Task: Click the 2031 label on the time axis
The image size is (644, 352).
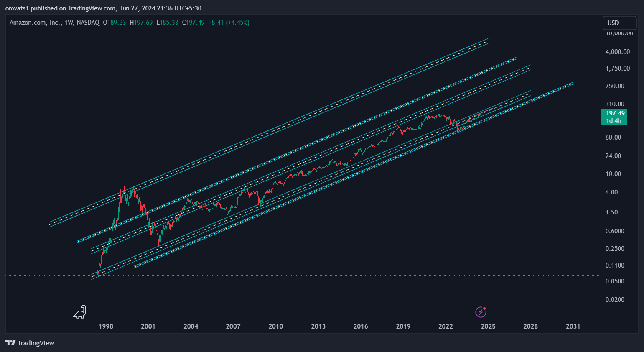Action: point(573,326)
